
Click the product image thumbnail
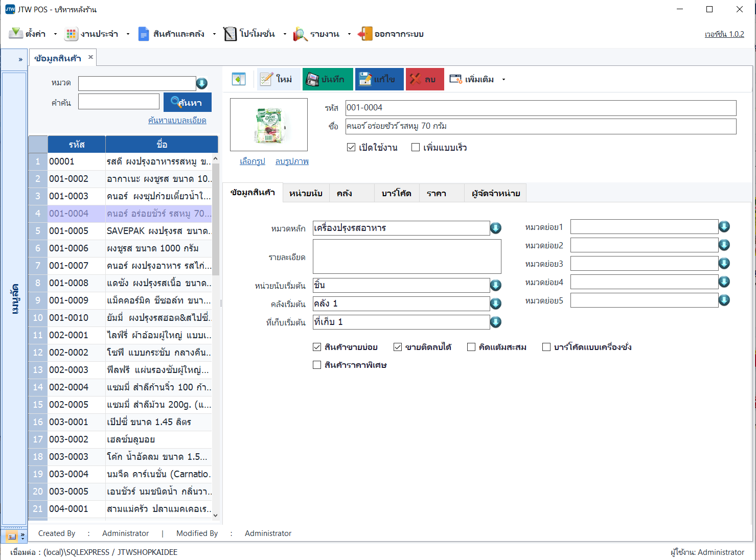click(x=269, y=125)
